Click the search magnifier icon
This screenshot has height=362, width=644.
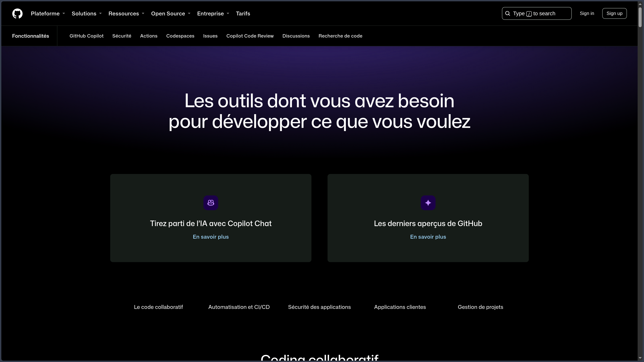(507, 13)
